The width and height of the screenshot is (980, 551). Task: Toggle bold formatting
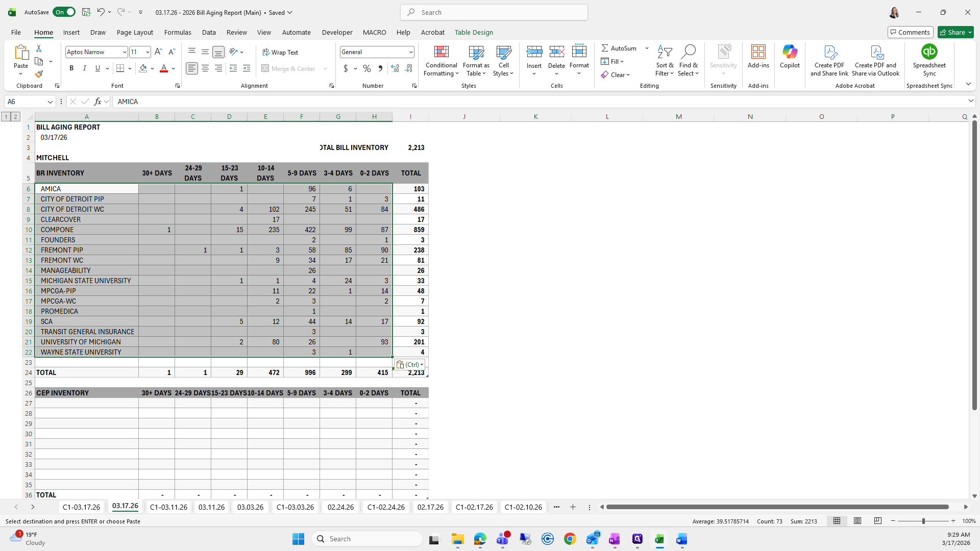click(x=71, y=68)
